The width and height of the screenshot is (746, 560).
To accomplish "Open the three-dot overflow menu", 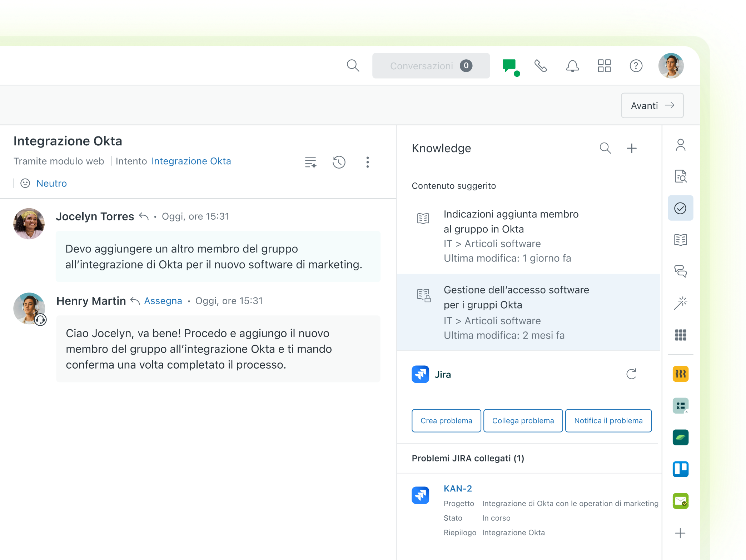I will [367, 162].
